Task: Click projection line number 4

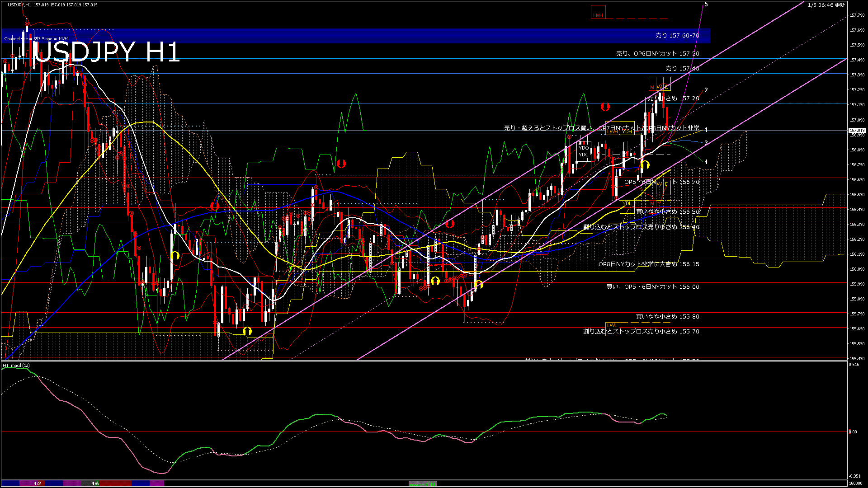Action: 706,162
